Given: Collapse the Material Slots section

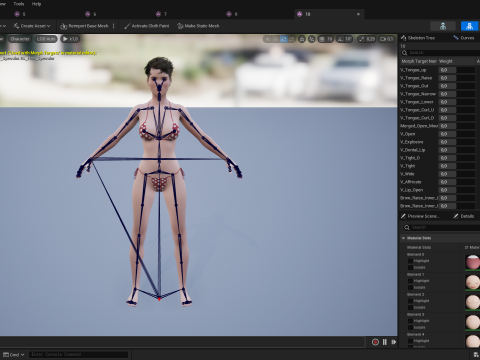Looking at the screenshot, I should 403,238.
